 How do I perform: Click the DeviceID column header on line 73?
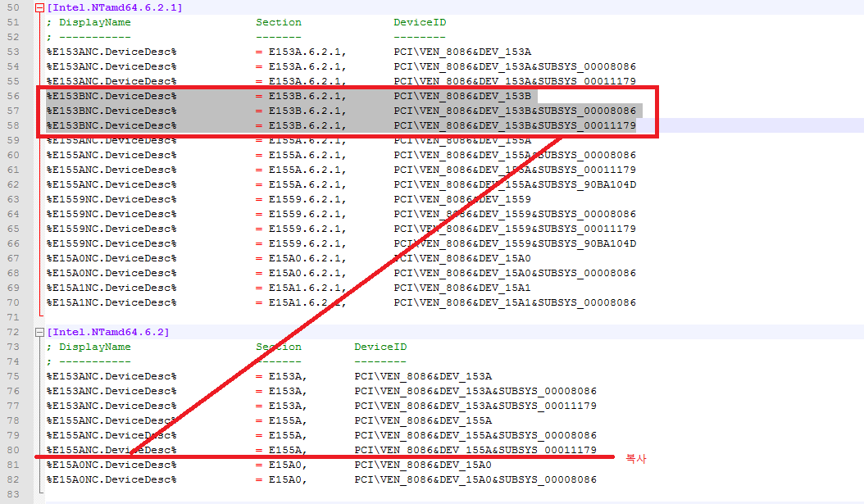pos(380,347)
